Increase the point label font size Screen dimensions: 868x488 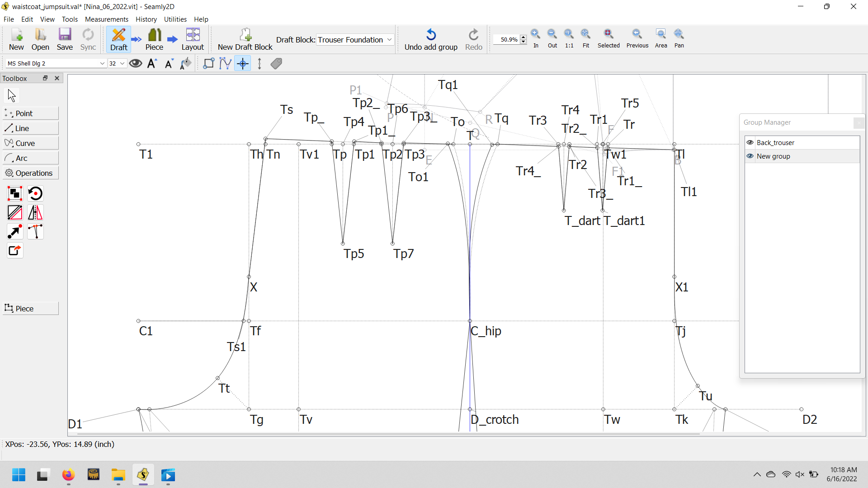coord(152,63)
